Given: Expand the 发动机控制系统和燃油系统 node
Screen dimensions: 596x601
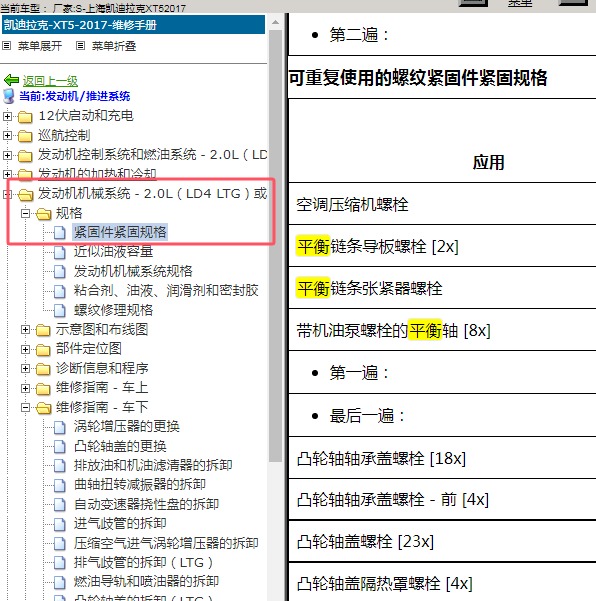Looking at the screenshot, I should (x=7, y=155).
